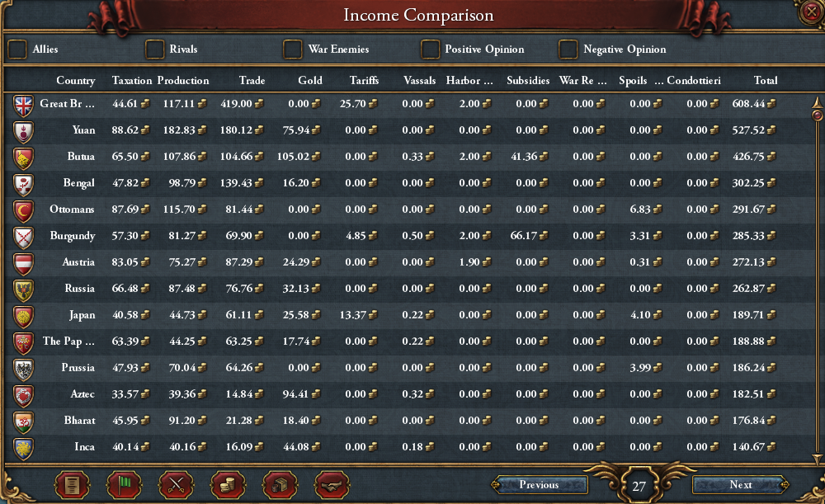
Task: Click the Bharat flag shield
Action: (x=24, y=422)
